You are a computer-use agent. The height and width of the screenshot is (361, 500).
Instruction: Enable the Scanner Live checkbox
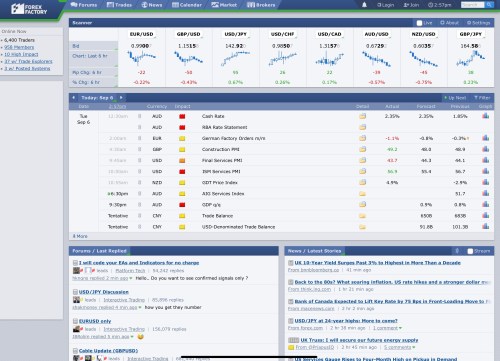coord(419,23)
